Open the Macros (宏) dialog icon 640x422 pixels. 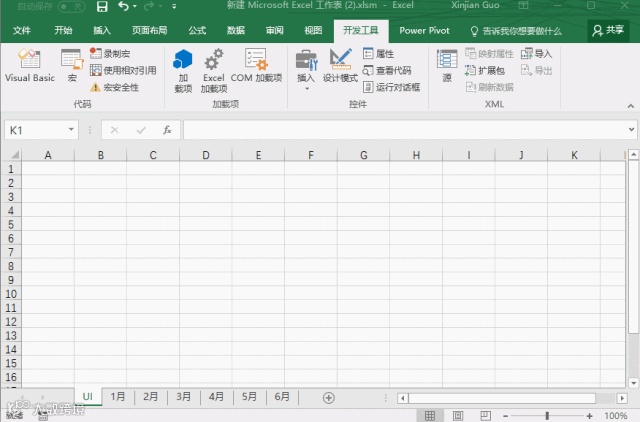72,65
